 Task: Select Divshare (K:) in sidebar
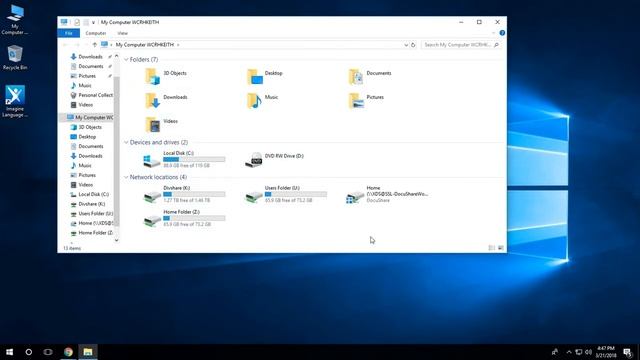(x=88, y=204)
